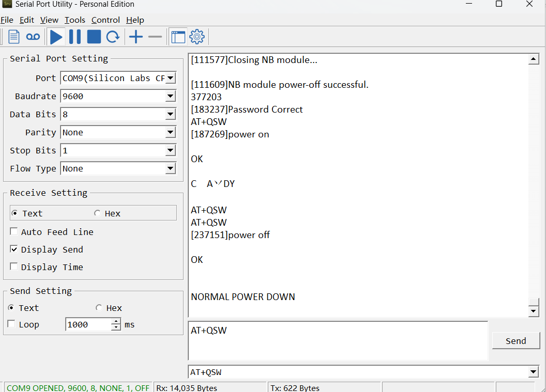The height and width of the screenshot is (392, 546).
Task: Increase loop interval with up stepper arrow
Action: pyautogui.click(x=116, y=321)
